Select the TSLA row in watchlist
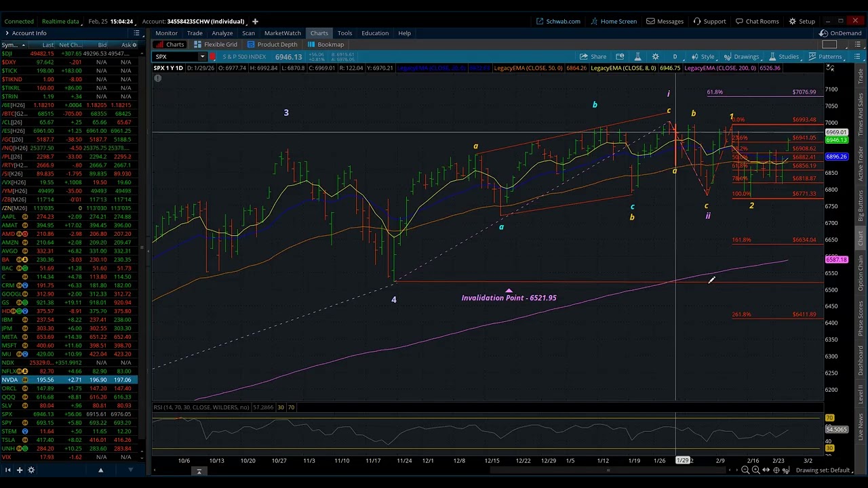 tap(69, 440)
